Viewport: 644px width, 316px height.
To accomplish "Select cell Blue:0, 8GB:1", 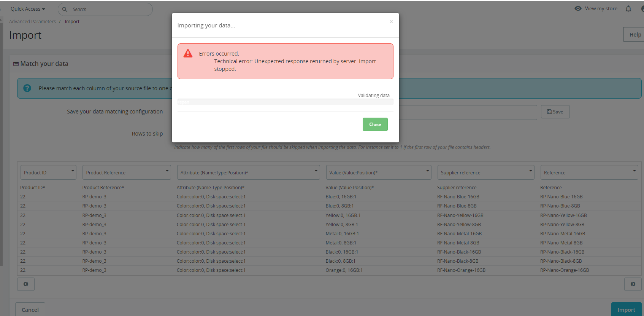I will tap(339, 206).
